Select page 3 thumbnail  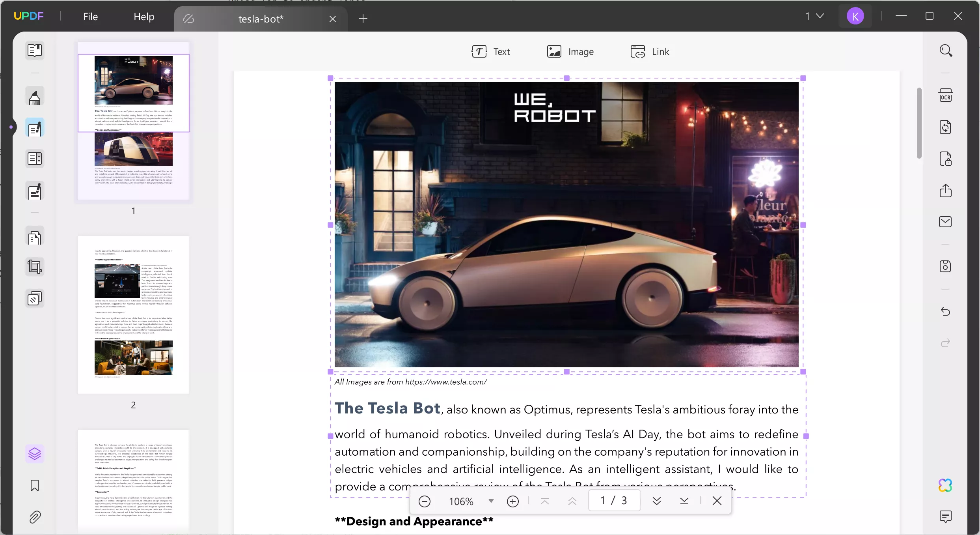pyautogui.click(x=134, y=482)
